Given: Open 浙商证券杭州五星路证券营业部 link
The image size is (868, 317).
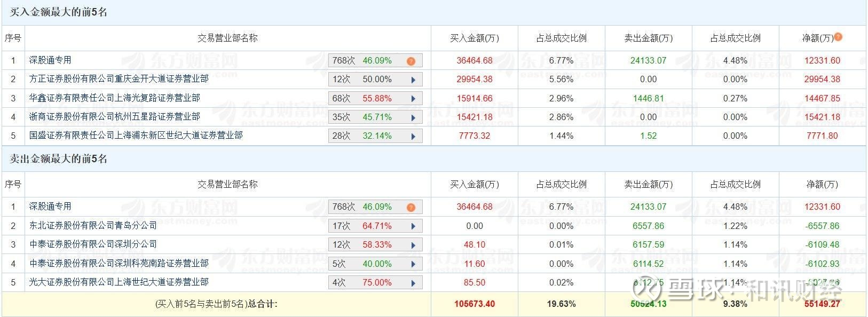Looking at the screenshot, I should (114, 117).
